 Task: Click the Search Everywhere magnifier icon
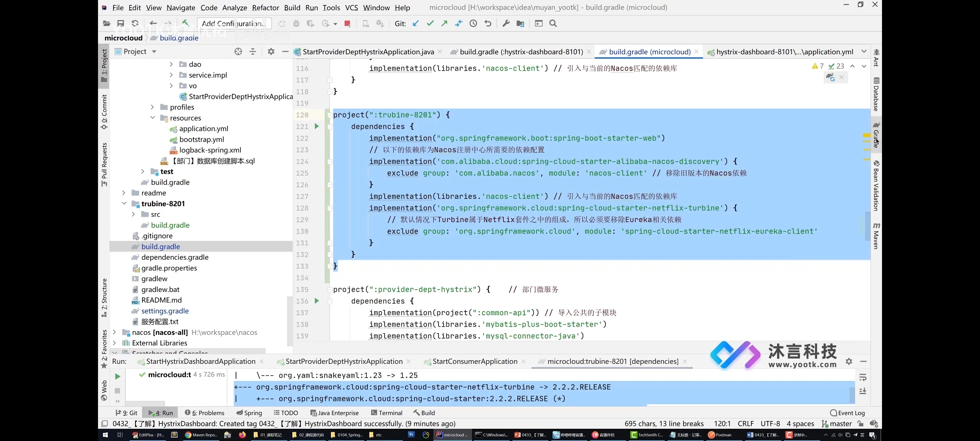pyautogui.click(x=553, y=24)
